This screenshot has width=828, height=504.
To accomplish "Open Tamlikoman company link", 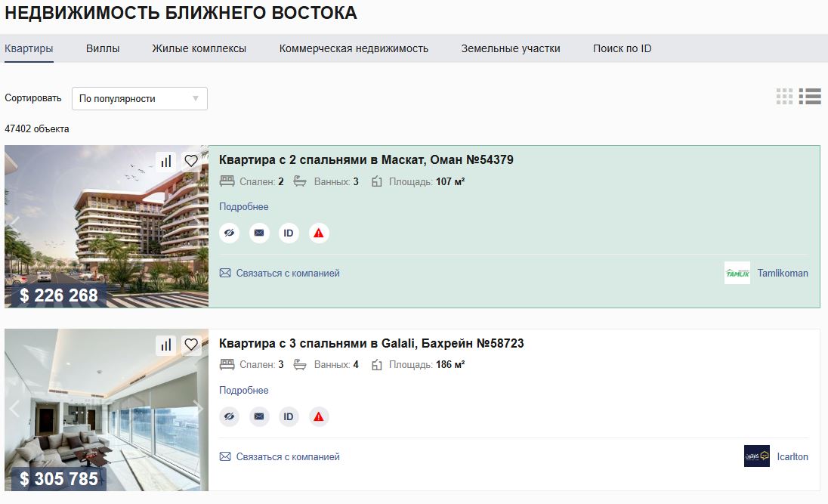I will (783, 273).
